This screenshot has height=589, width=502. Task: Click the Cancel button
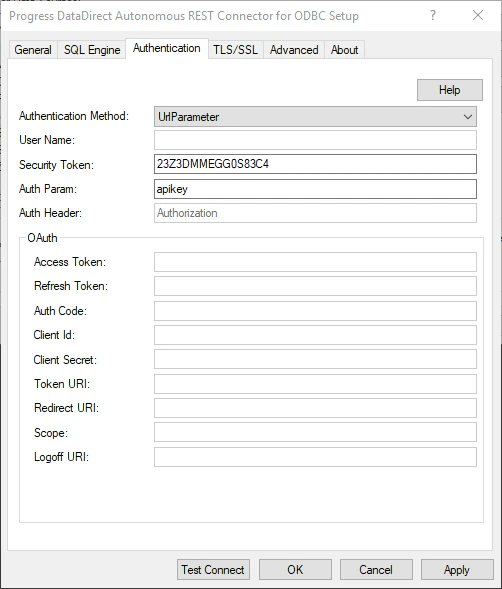coord(376,569)
